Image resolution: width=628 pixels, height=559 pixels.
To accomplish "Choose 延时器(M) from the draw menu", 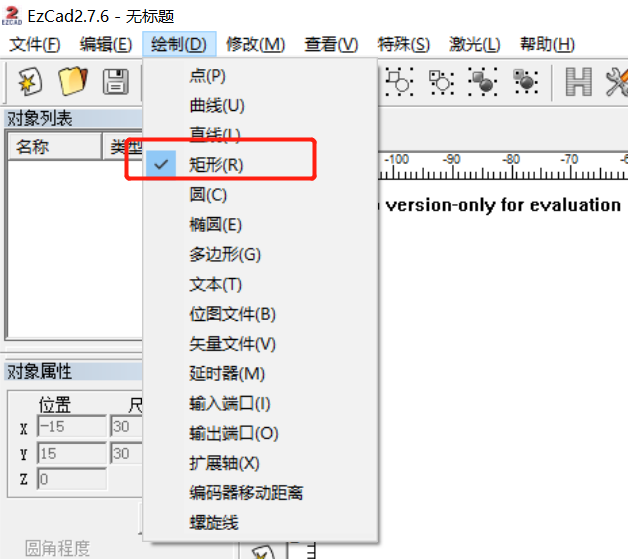I will [x=260, y=374].
